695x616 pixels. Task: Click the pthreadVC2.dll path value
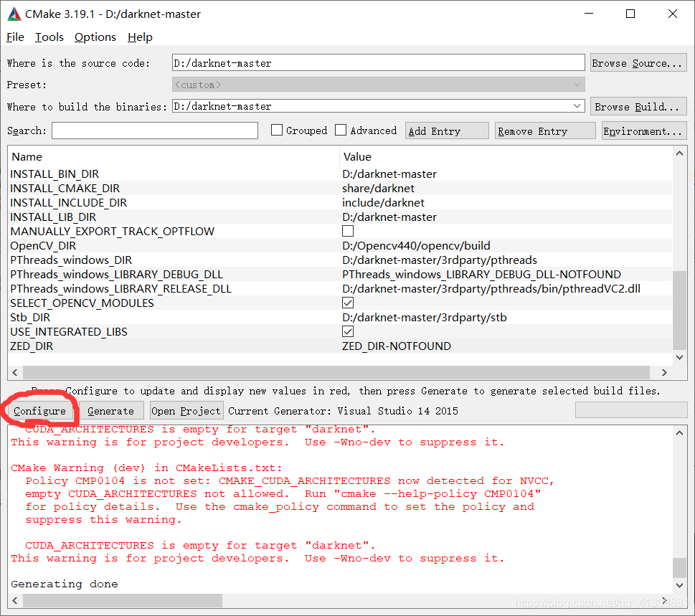click(491, 289)
